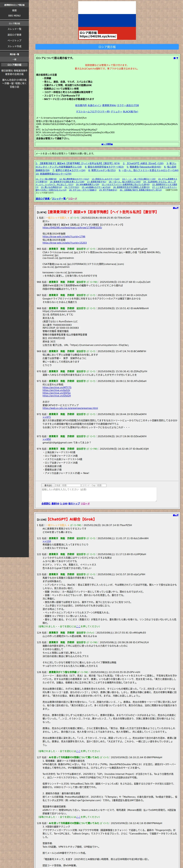
Task: Open the カラケー過去ログDB link
Action: [128, 105]
